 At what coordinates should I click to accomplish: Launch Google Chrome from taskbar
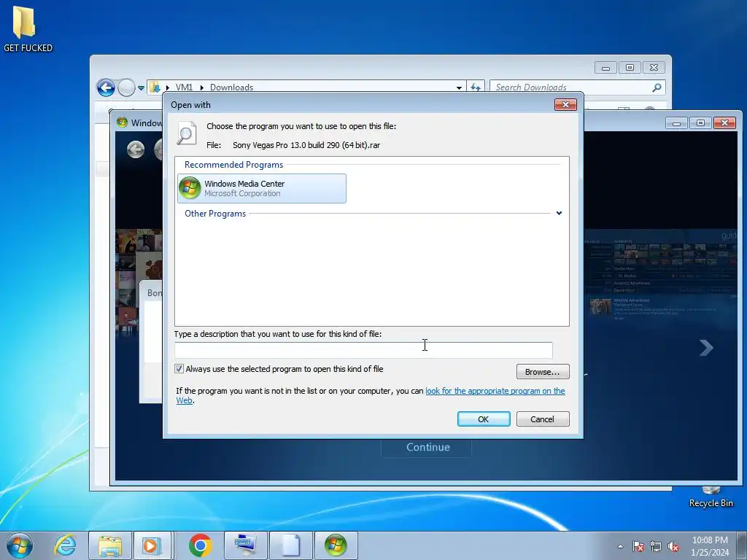pyautogui.click(x=201, y=545)
